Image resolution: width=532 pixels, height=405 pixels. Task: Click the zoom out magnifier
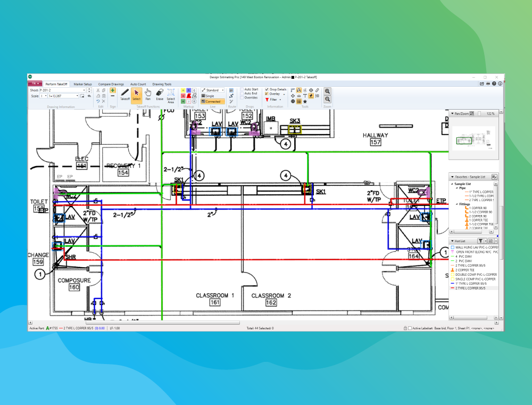[x=327, y=99]
